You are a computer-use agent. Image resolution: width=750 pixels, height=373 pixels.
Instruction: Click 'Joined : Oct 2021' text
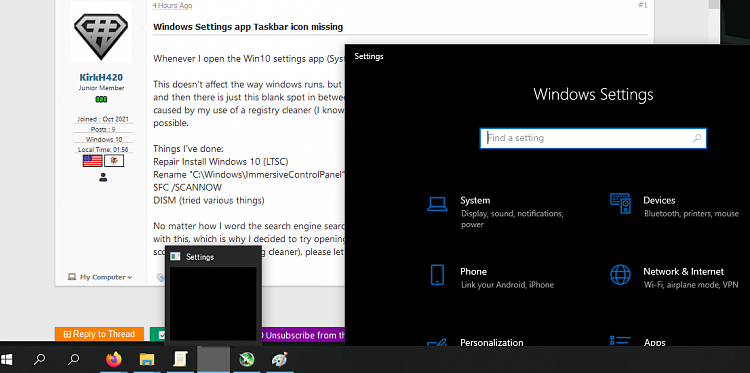pos(103,119)
